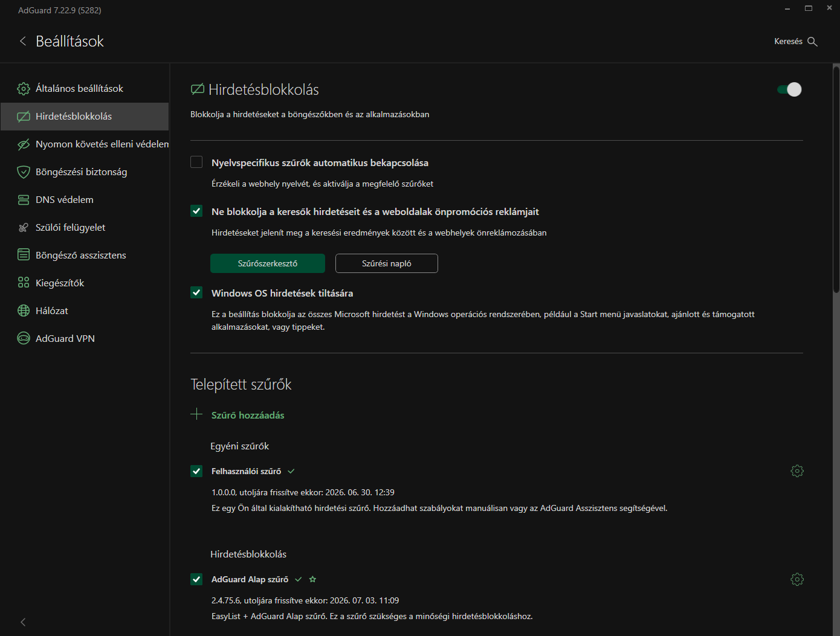This screenshot has height=636, width=840.
Task: Click the Felhasználói szűrő filter name
Action: 246,471
